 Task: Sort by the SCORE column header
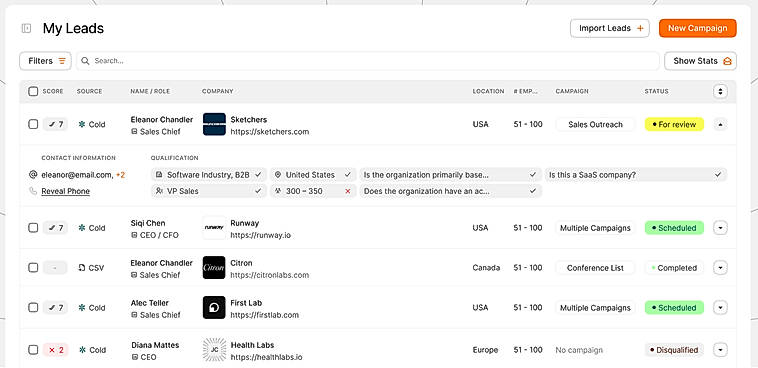[53, 91]
